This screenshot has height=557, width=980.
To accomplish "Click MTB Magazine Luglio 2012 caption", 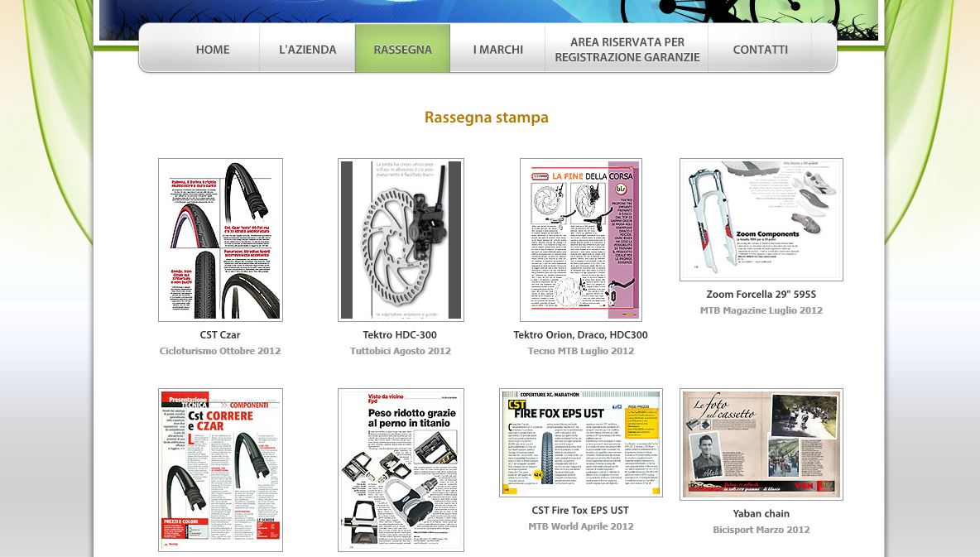I will coord(761,310).
